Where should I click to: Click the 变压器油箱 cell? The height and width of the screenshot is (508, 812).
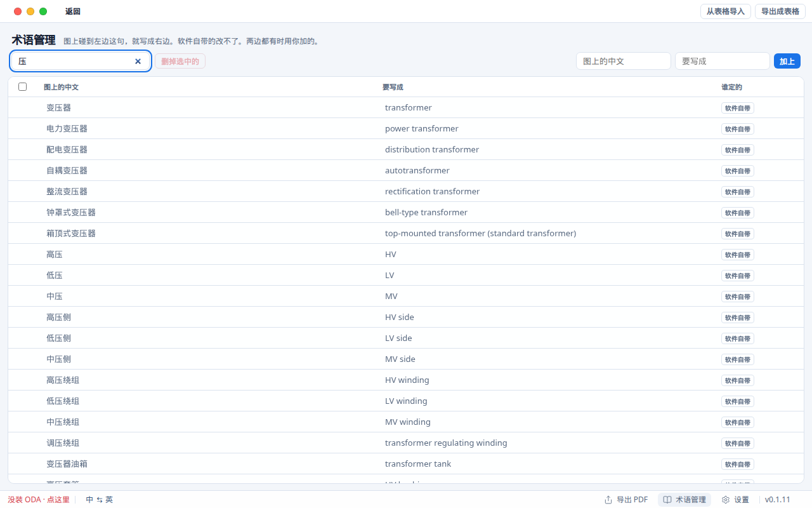pyautogui.click(x=67, y=464)
